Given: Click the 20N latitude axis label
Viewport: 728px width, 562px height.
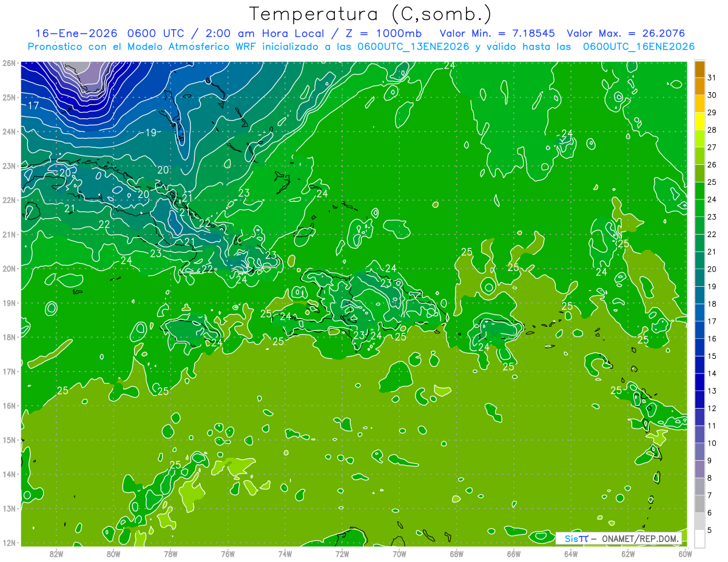Looking at the screenshot, I should (x=8, y=269).
